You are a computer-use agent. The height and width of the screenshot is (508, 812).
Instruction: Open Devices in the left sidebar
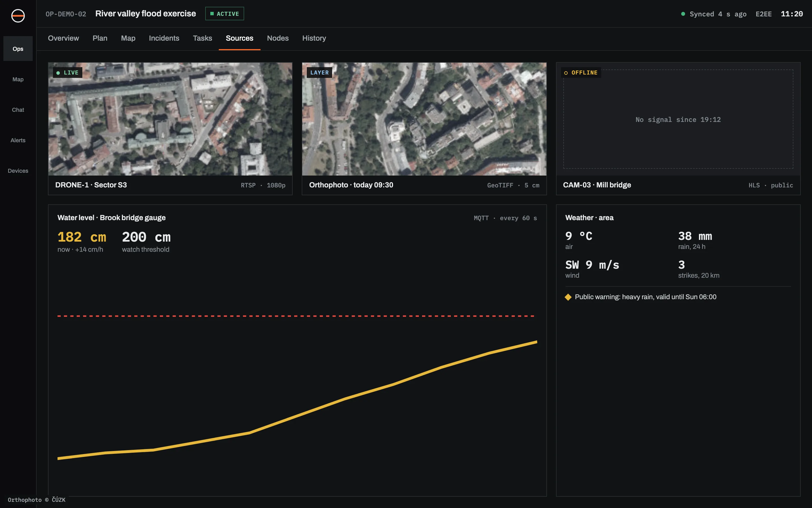(18, 171)
